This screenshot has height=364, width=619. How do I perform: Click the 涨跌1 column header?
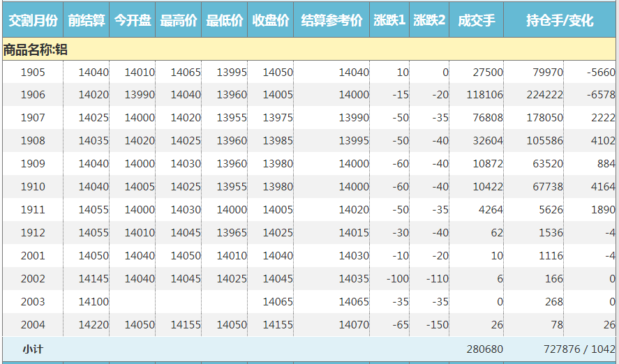tap(389, 21)
